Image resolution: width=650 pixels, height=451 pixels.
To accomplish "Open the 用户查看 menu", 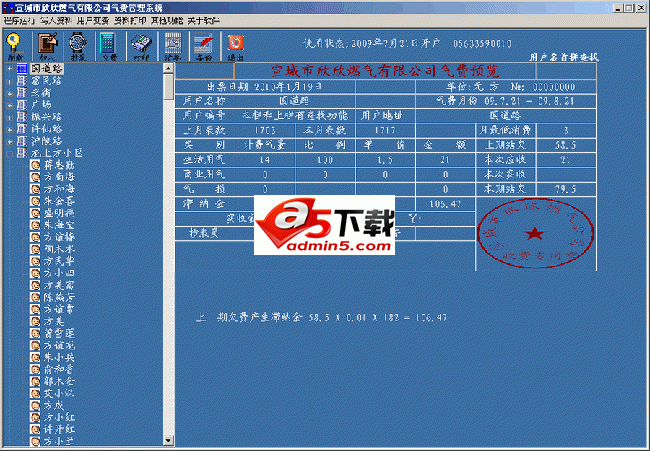I will click(93, 20).
